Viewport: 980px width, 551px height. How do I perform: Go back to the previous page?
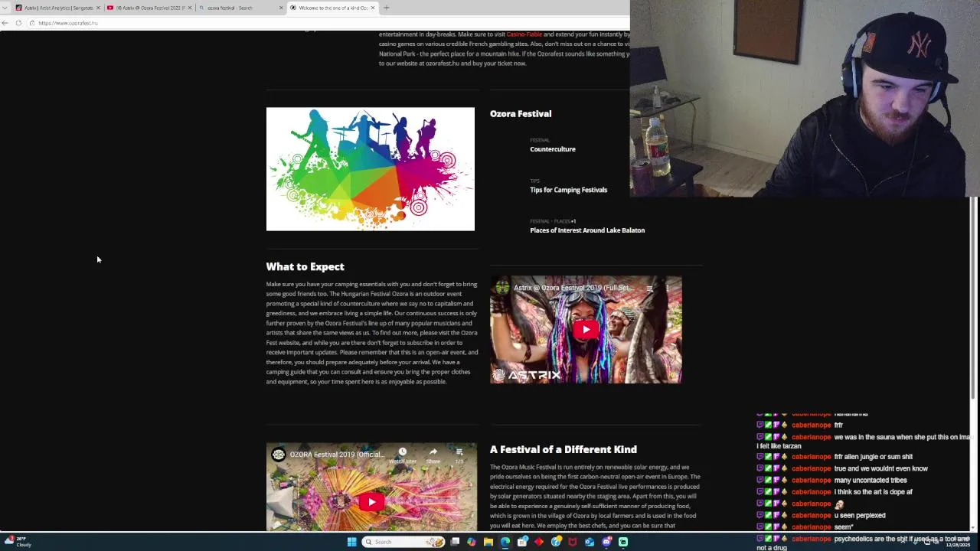pyautogui.click(x=5, y=23)
